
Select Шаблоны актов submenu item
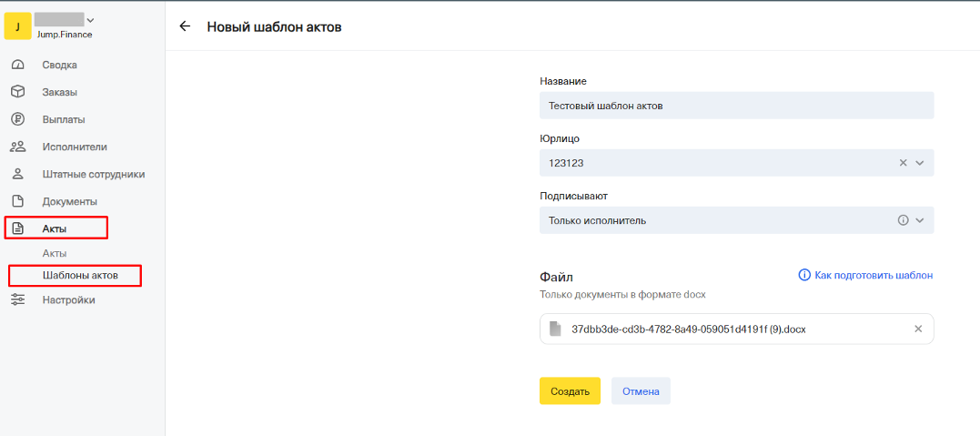click(80, 275)
